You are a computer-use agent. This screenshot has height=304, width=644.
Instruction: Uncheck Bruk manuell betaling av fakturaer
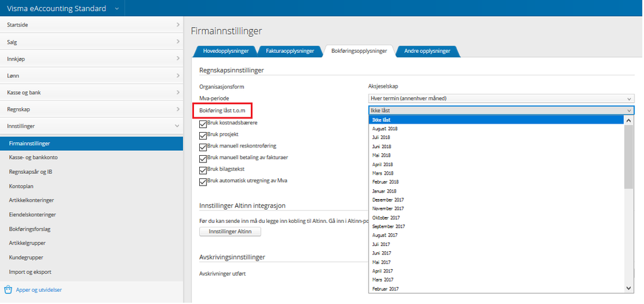(x=203, y=159)
